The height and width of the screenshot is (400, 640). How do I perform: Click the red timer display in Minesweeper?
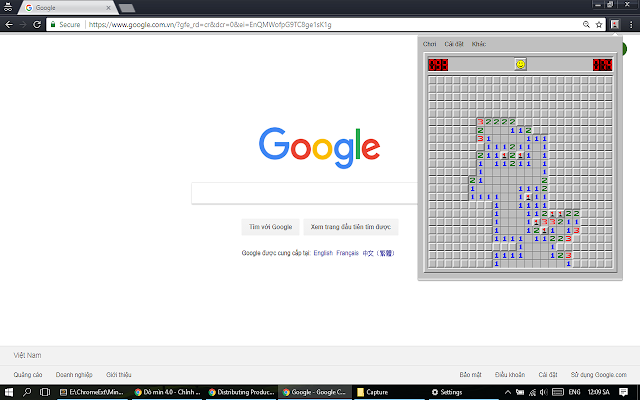click(602, 64)
